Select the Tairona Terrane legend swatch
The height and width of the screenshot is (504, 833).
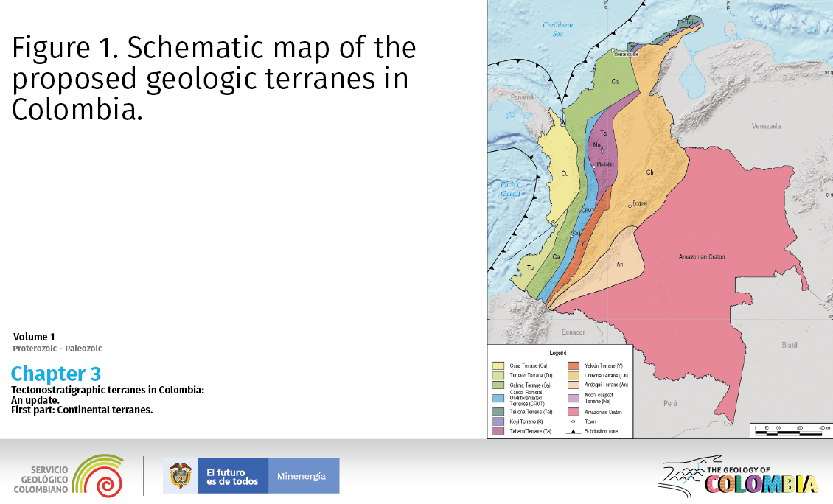coord(498,412)
